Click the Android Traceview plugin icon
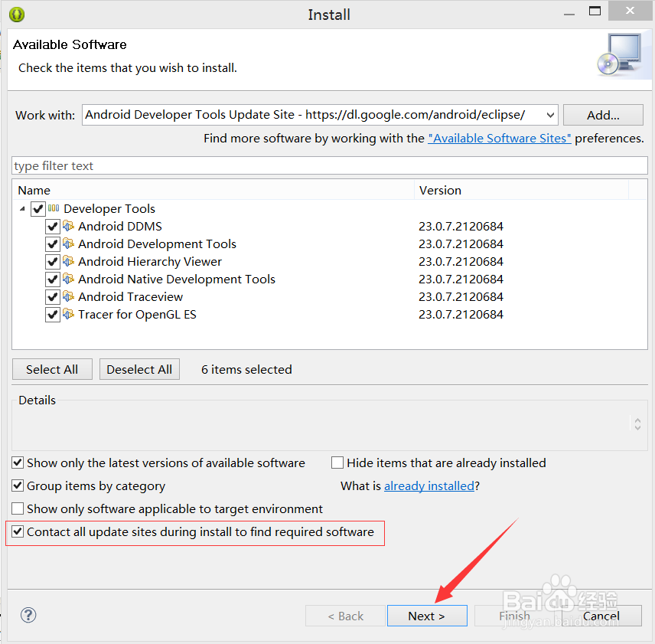This screenshot has width=655, height=644. 69,296
